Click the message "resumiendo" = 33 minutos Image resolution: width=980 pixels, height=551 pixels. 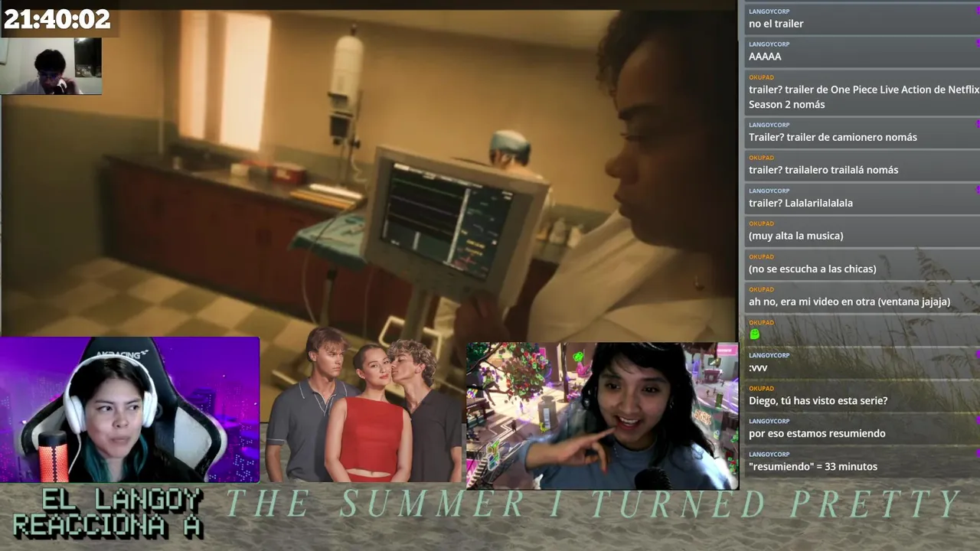coord(861,461)
